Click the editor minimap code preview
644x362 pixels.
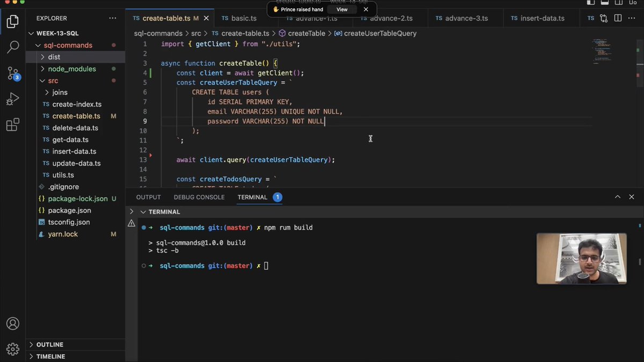coord(602,51)
